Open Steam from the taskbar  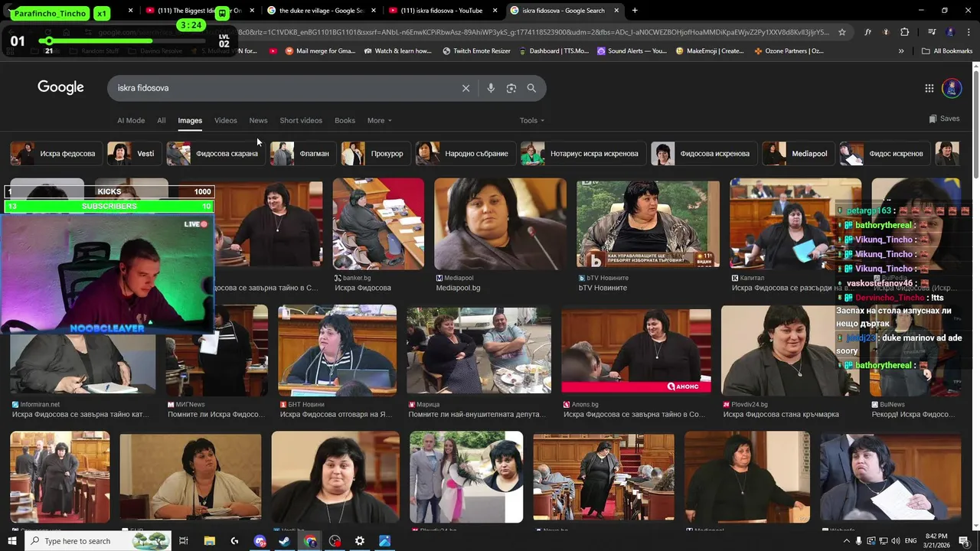tap(285, 541)
